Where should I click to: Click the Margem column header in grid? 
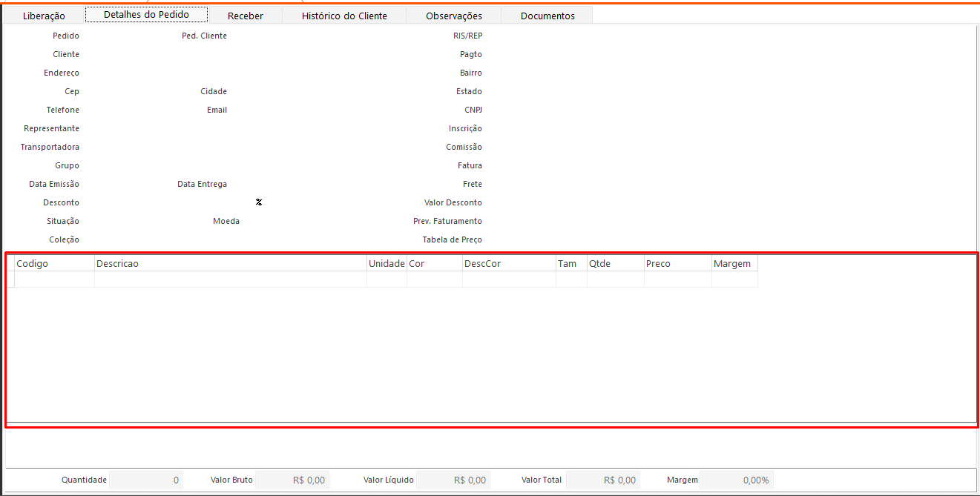click(734, 263)
